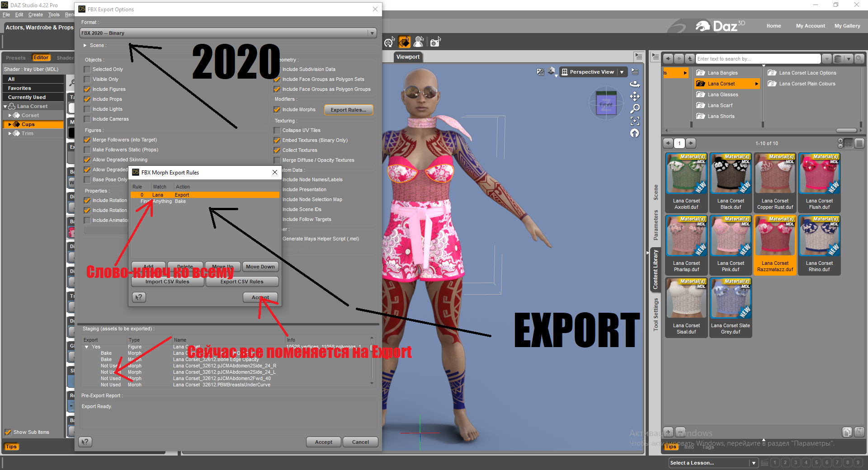
Task: Toggle the Visible Only checkbox
Action: click(x=87, y=80)
